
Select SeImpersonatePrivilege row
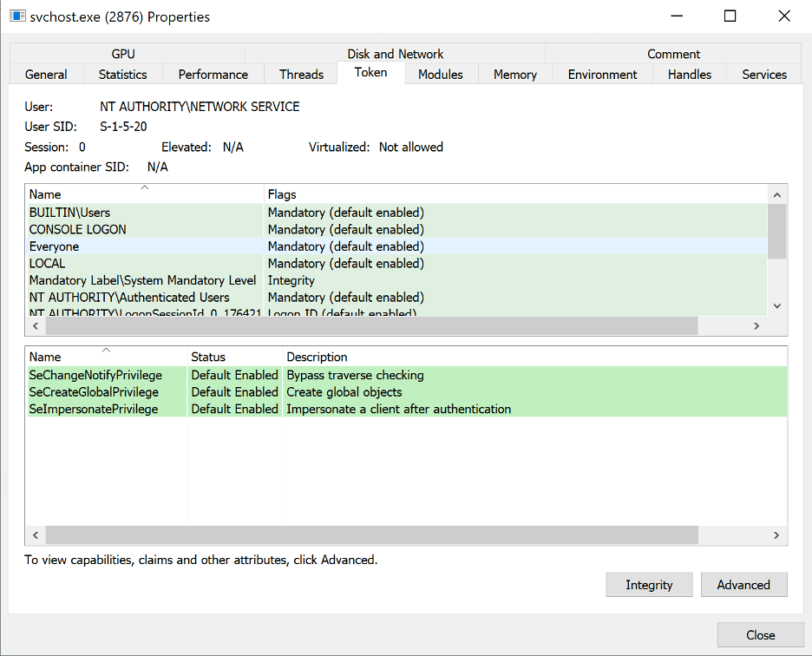[x=94, y=409]
